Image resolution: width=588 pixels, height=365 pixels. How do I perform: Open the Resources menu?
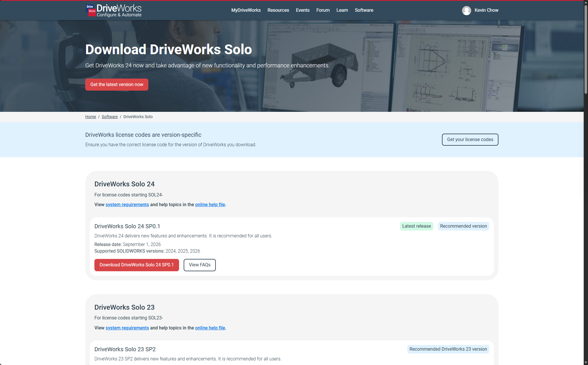click(278, 10)
